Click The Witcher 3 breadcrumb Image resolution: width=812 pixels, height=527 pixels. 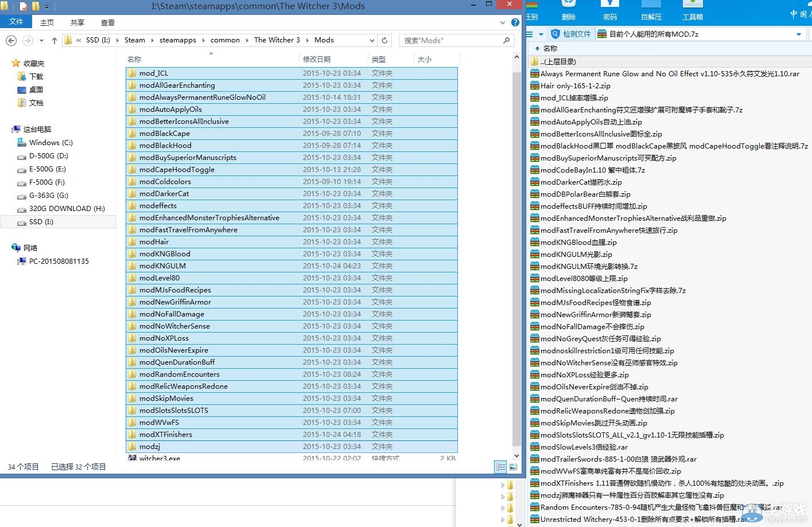point(277,40)
